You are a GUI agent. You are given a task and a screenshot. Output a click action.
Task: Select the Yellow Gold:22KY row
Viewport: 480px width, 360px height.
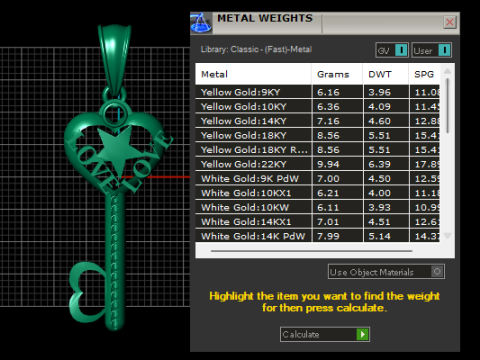click(318, 164)
